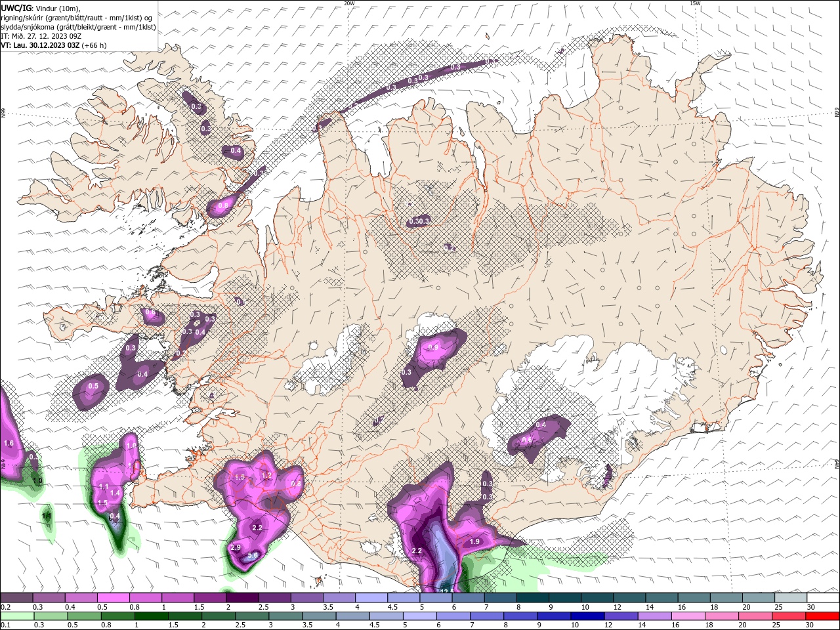Click the '15W' longitude label

click(x=695, y=3)
